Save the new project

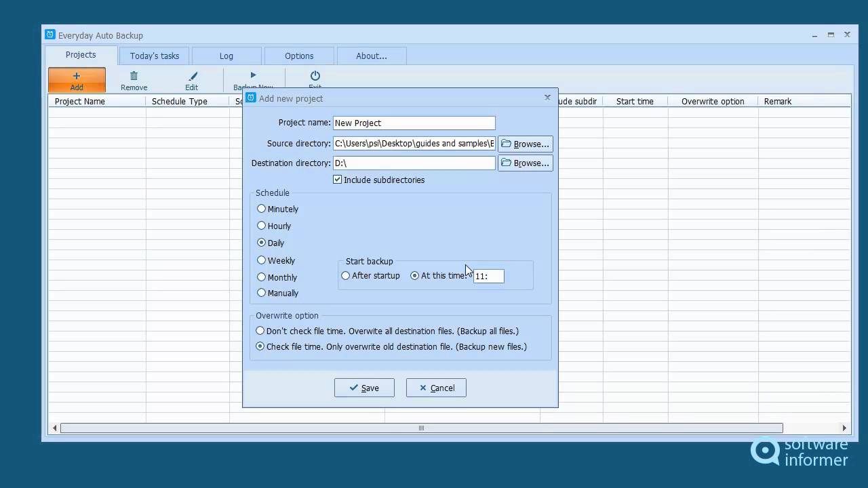click(364, 388)
